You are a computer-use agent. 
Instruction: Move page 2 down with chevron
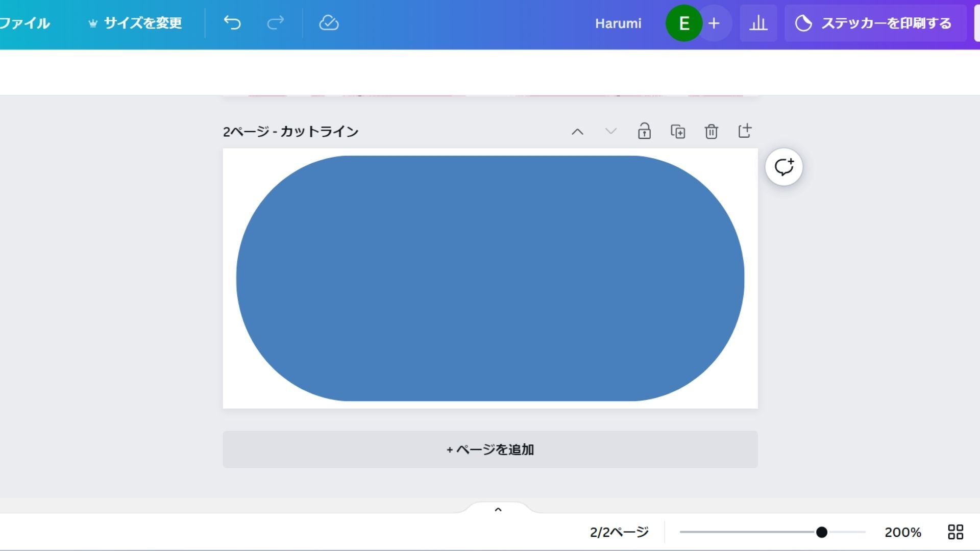[611, 132]
